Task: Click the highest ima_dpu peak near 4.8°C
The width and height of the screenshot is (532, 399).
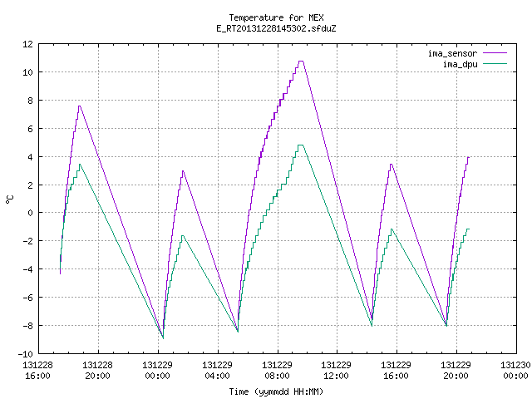Action: click(301, 145)
